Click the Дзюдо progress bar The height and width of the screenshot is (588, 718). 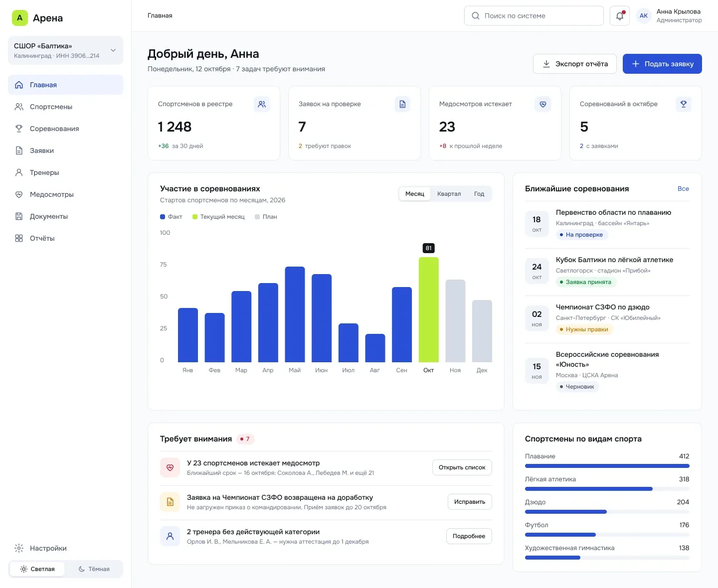coord(607,512)
